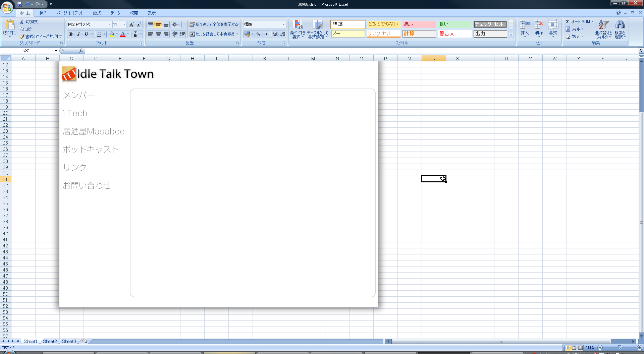Screen dimensions: 644x354
Task: Open the View (表示) ribbon tab
Action: click(152, 13)
